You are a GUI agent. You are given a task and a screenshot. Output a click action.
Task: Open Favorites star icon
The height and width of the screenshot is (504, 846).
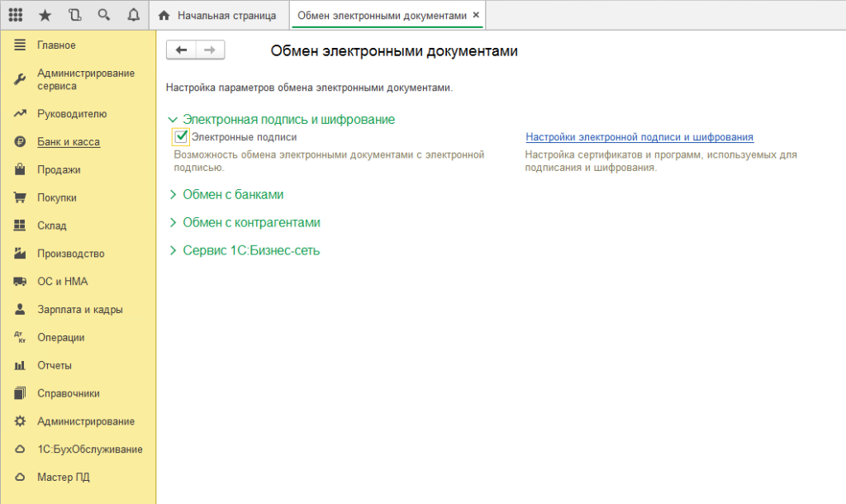(x=45, y=15)
